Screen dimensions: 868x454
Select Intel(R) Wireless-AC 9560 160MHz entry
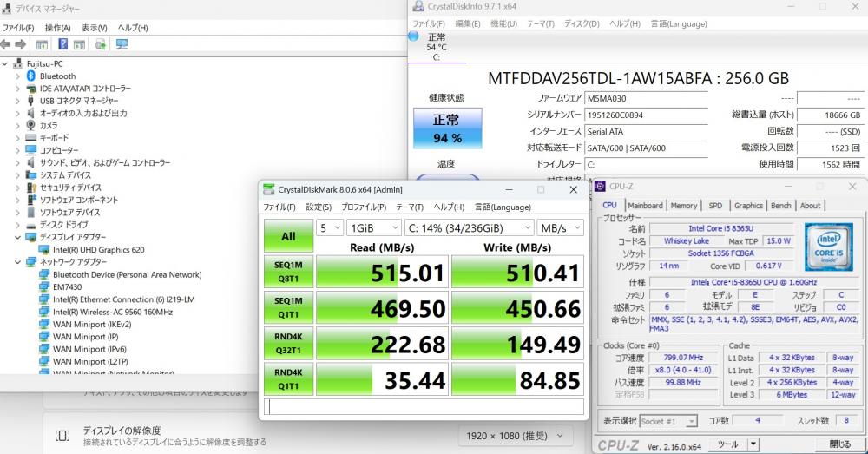[x=113, y=312]
